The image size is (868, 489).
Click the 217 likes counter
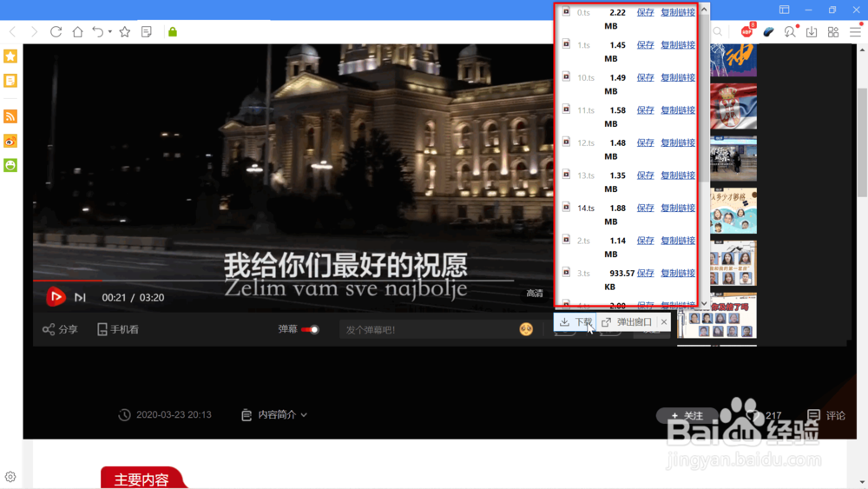point(765,415)
